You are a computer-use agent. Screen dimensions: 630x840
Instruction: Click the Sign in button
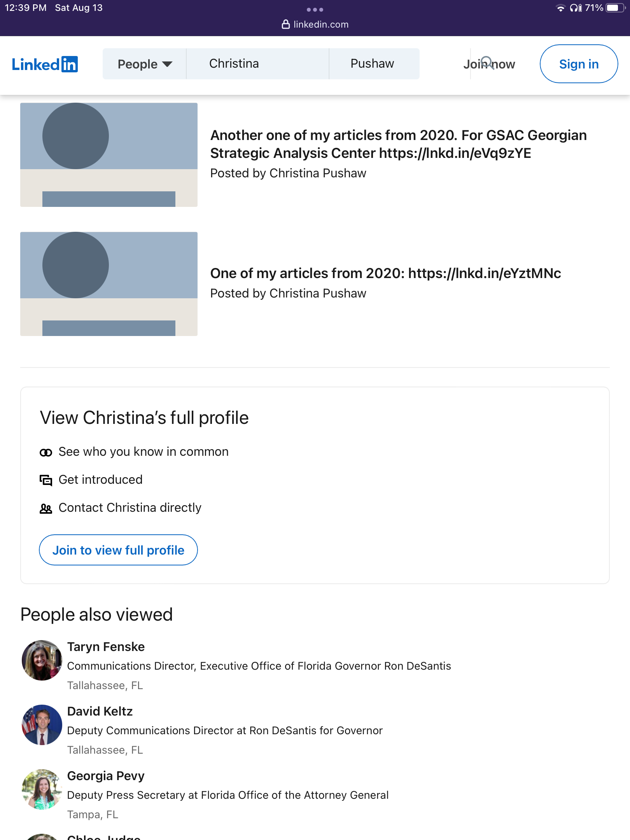tap(578, 64)
